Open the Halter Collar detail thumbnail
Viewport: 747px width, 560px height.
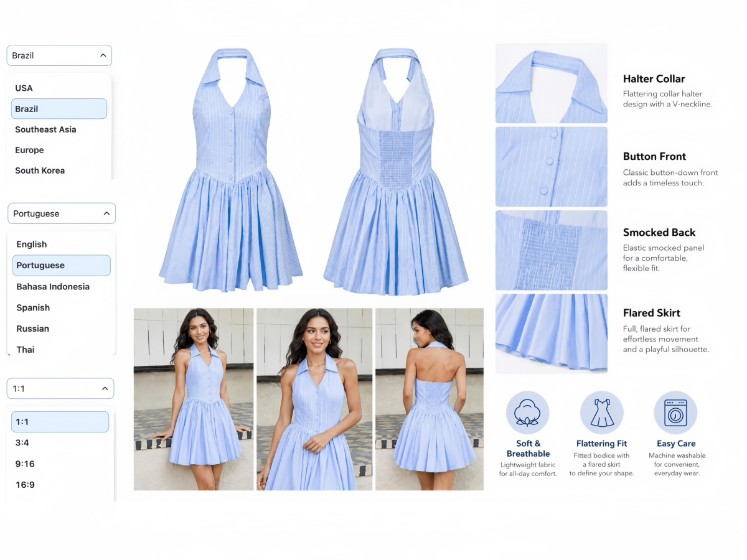point(552,83)
